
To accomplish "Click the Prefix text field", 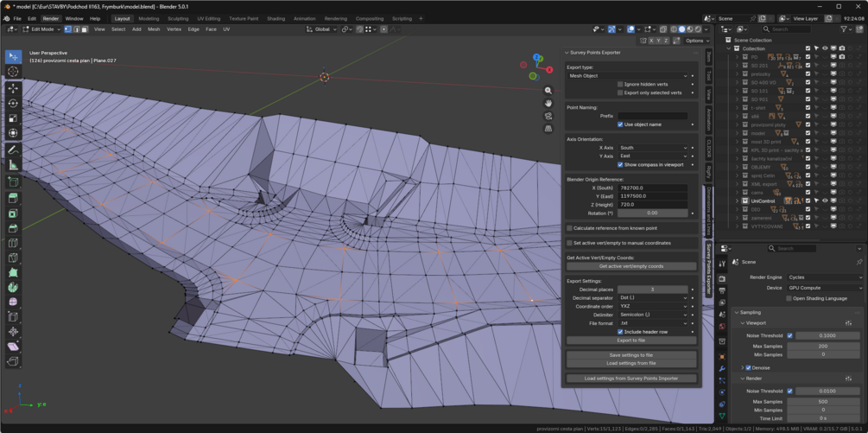I will coord(652,116).
